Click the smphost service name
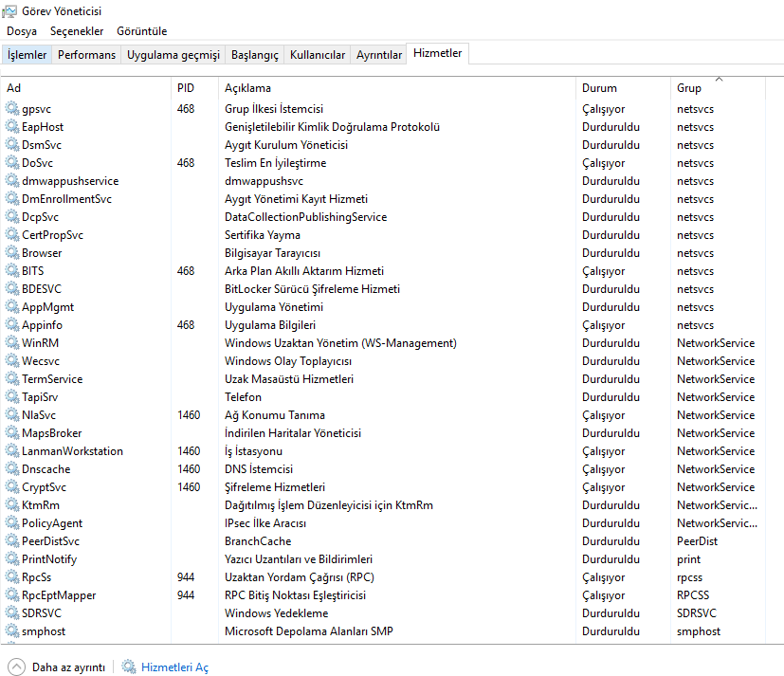 pyautogui.click(x=44, y=631)
